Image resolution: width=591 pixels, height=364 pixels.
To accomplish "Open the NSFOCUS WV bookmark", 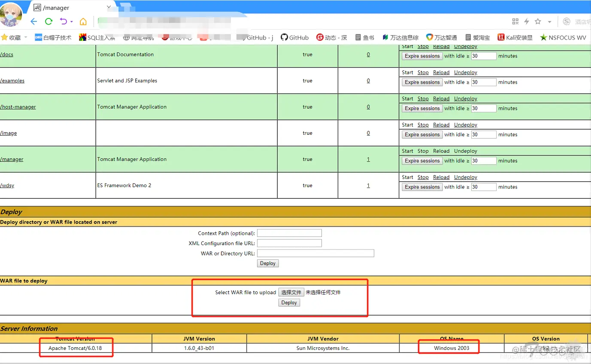I will [563, 37].
